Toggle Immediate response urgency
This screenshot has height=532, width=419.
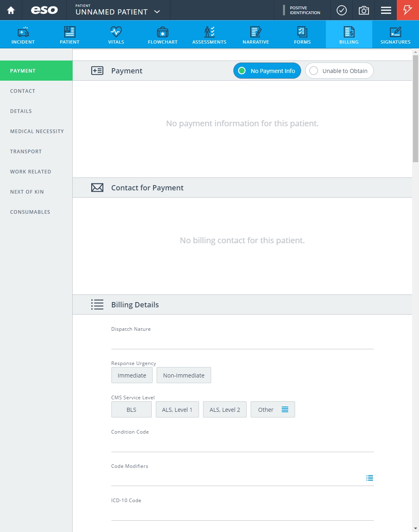tap(132, 375)
